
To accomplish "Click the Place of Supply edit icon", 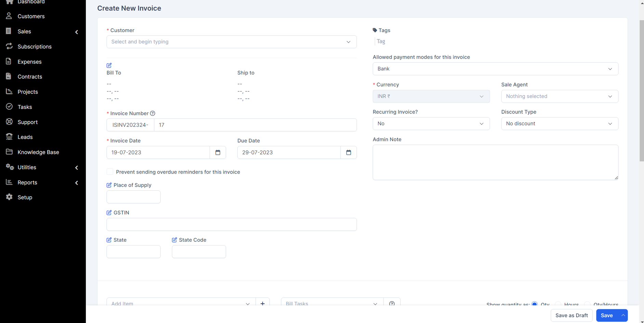I will click(x=109, y=185).
